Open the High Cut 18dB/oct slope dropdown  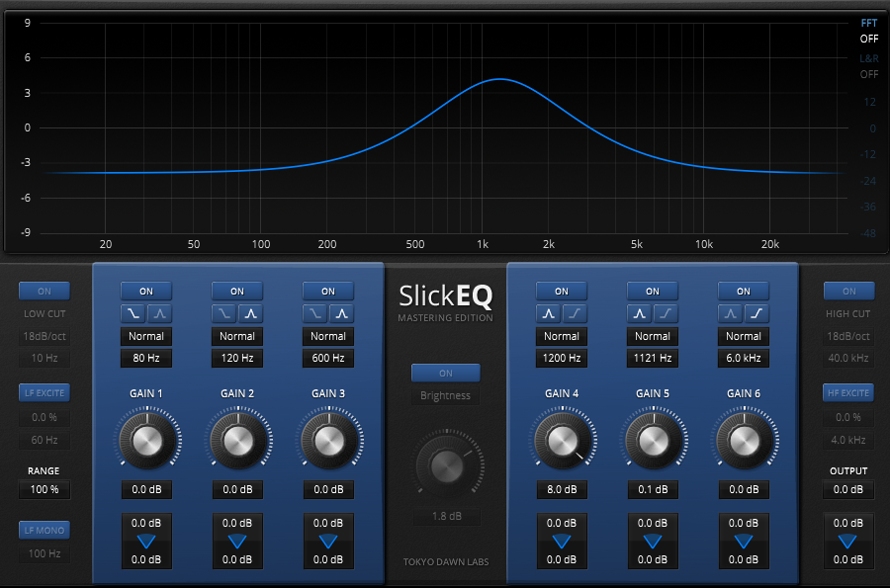(x=848, y=336)
